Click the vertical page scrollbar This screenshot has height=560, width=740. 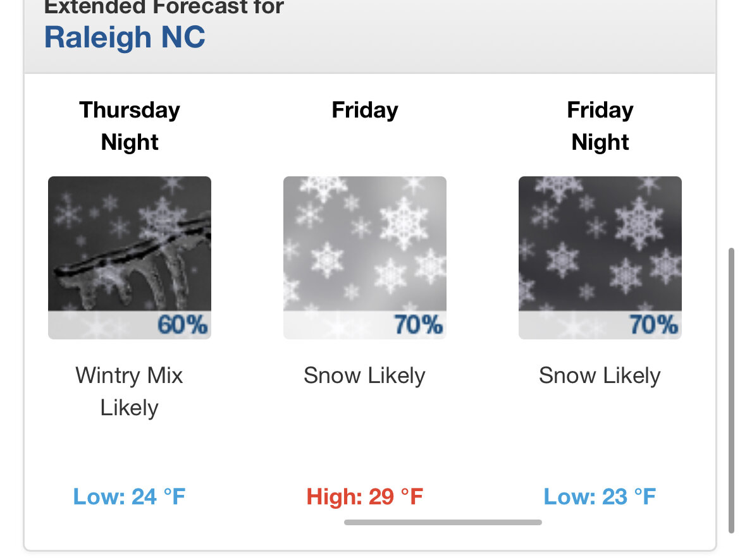tap(732, 390)
